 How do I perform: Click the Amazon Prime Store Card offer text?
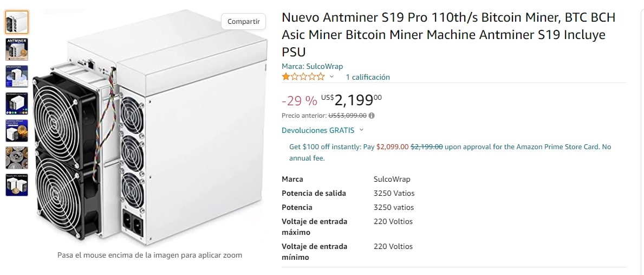point(450,152)
